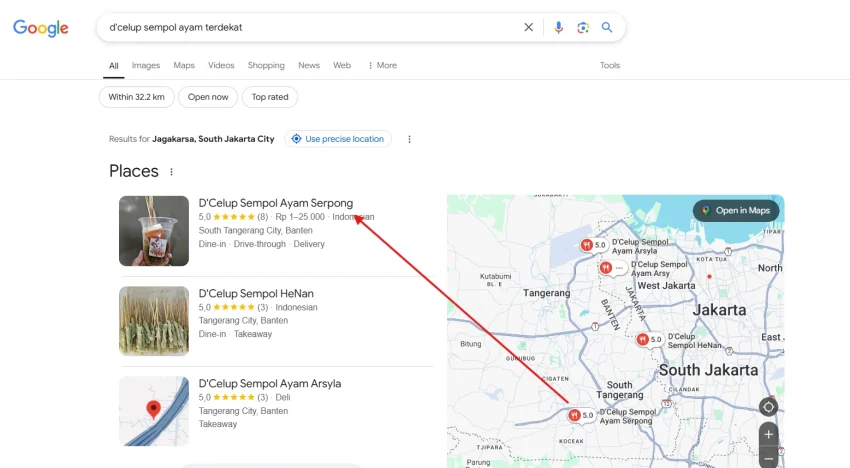
Task: Start voice search with microphone icon
Action: click(x=559, y=27)
